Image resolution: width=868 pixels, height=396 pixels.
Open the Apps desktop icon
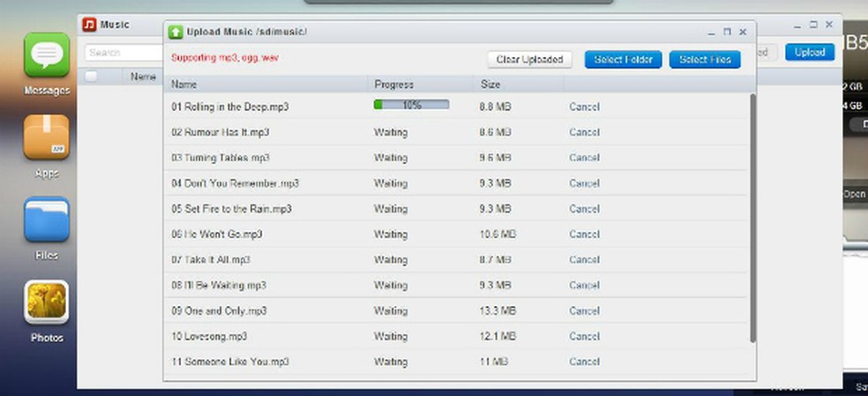pyautogui.click(x=47, y=137)
